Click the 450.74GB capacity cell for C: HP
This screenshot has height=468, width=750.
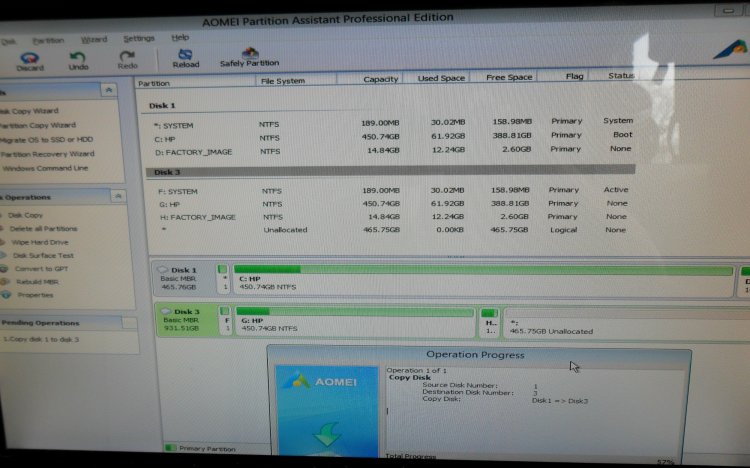tap(380, 137)
